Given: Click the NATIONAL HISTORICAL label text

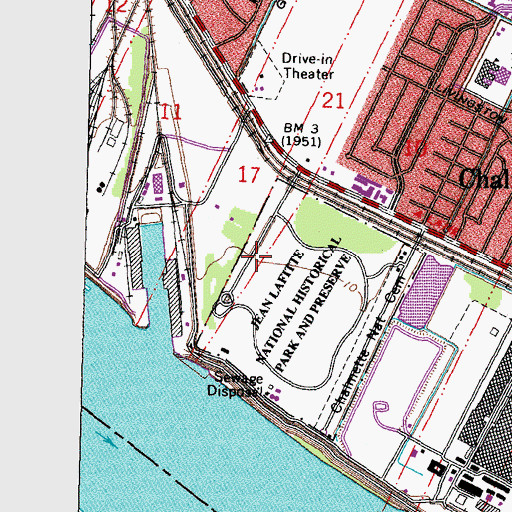Looking at the screenshot, I should pos(298,301).
